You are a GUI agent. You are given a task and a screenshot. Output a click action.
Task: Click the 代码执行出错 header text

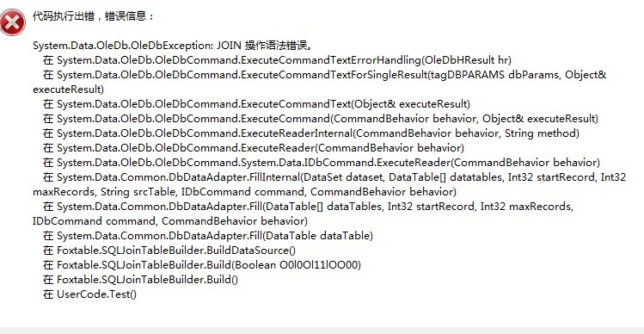point(64,16)
